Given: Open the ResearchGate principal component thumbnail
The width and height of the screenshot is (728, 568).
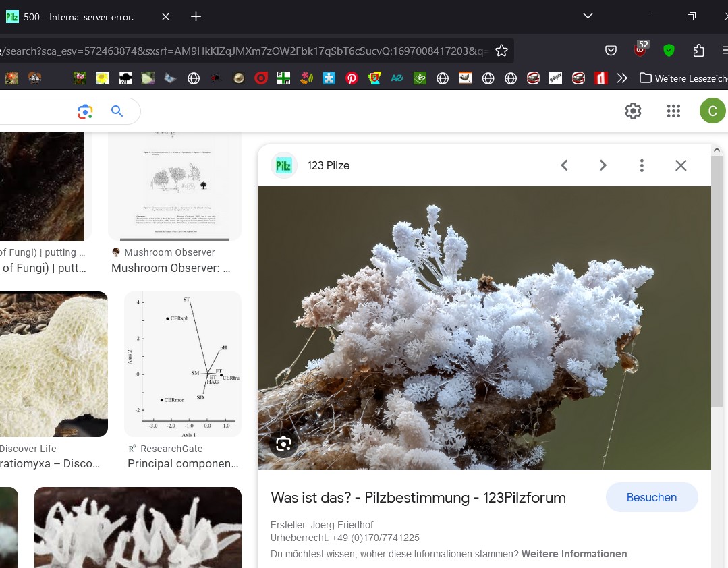Looking at the screenshot, I should [x=183, y=364].
